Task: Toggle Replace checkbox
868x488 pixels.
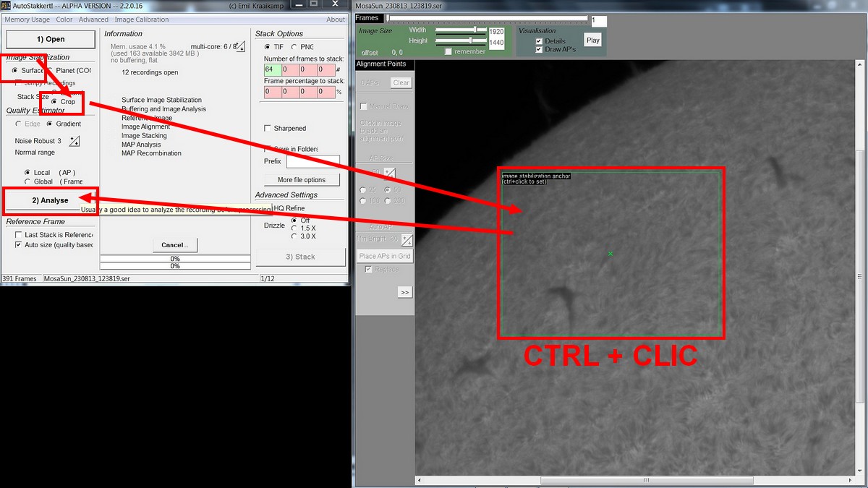Action: point(369,269)
